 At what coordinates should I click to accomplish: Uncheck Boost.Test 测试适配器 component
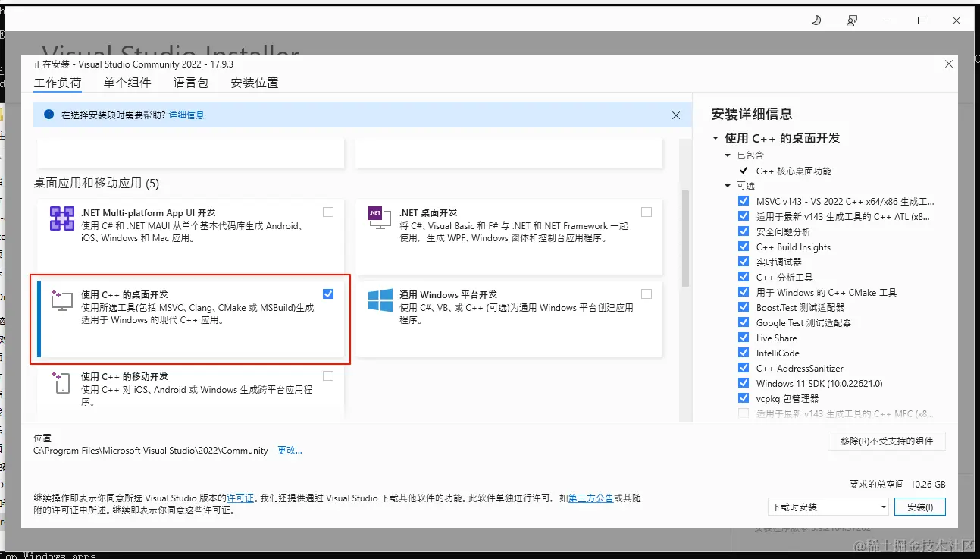[x=744, y=307]
